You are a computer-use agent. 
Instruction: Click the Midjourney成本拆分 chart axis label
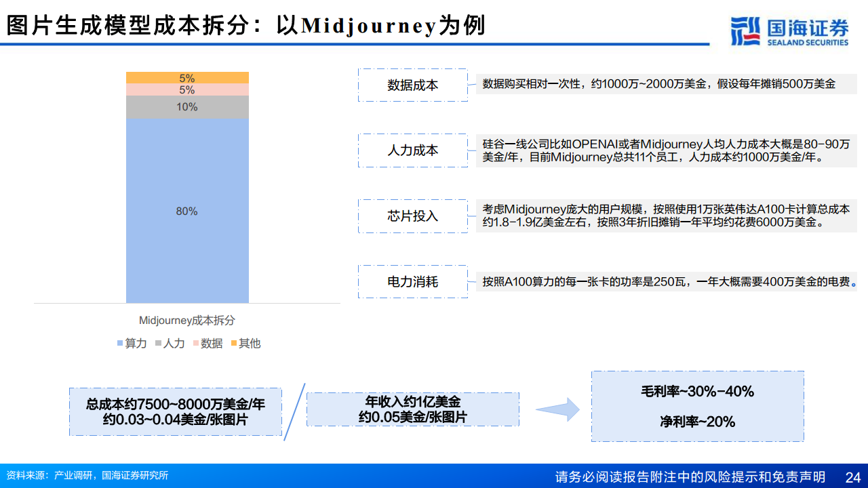tap(187, 320)
